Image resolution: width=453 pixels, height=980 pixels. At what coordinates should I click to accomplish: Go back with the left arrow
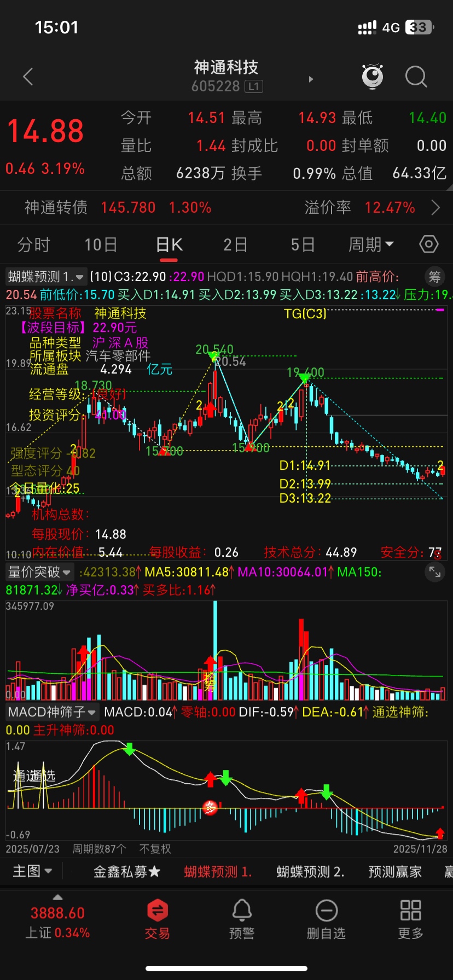pos(28,77)
